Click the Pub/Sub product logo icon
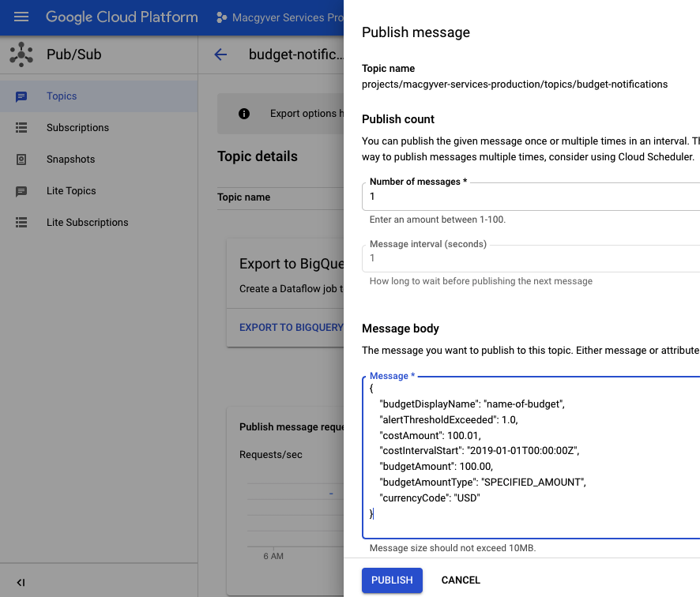 21,54
